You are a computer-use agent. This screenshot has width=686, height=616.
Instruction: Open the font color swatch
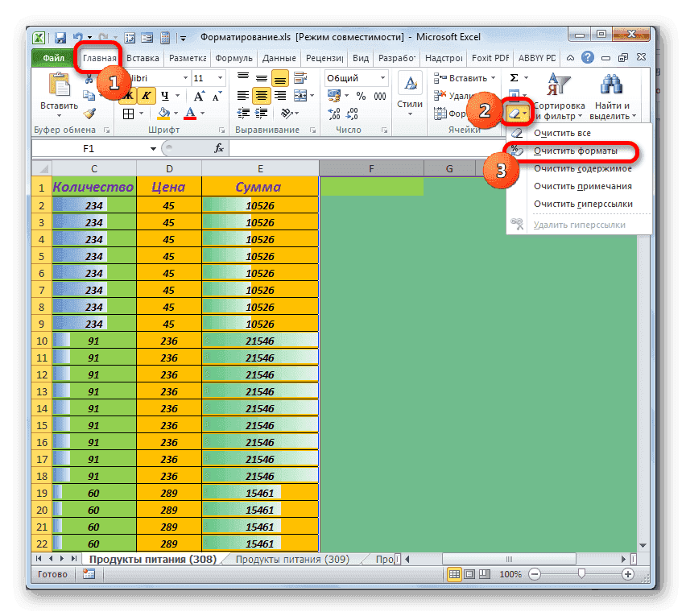(189, 112)
